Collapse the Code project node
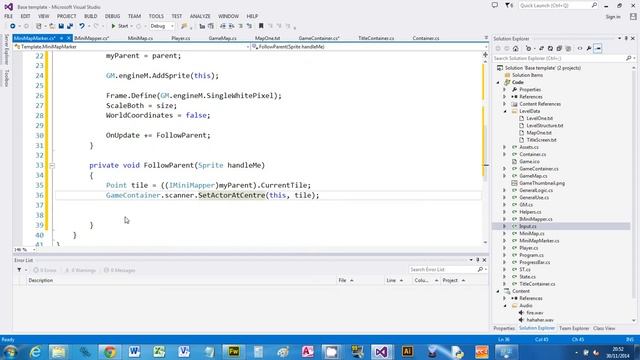This screenshot has width=640, height=360. 498,82
